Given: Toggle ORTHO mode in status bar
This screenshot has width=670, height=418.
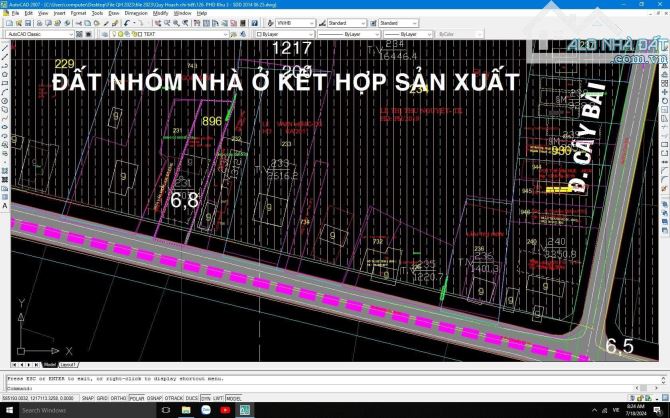Looking at the screenshot, I should [118, 398].
